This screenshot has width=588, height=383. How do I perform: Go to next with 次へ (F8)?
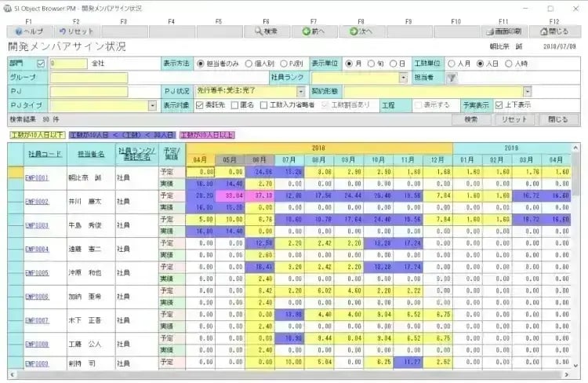361,31
